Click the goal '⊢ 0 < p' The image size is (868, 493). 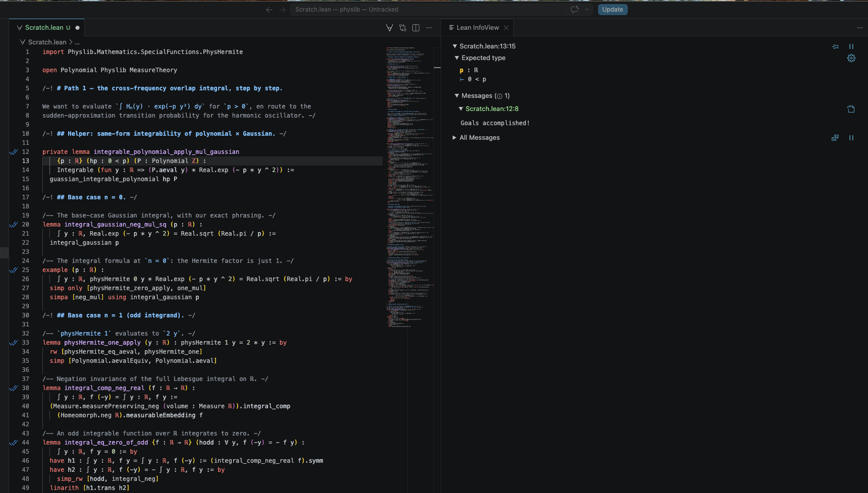click(x=473, y=80)
